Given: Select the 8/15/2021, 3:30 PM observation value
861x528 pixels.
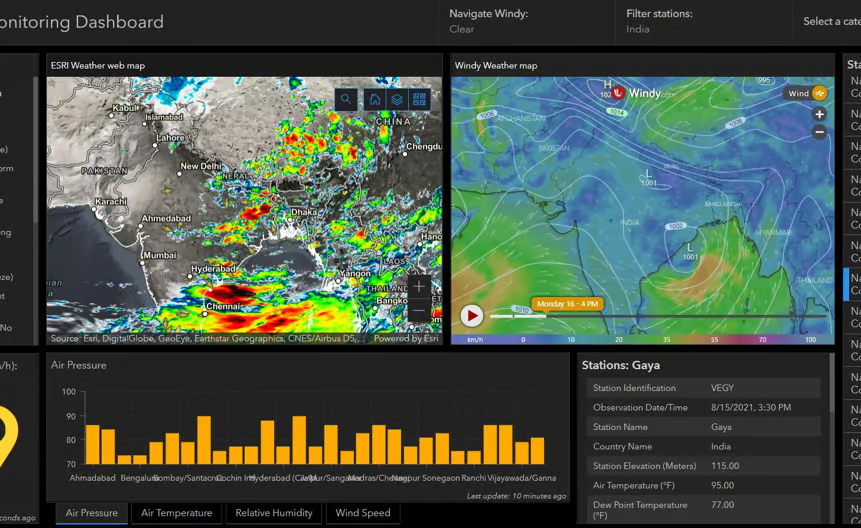Looking at the screenshot, I should tap(751, 408).
